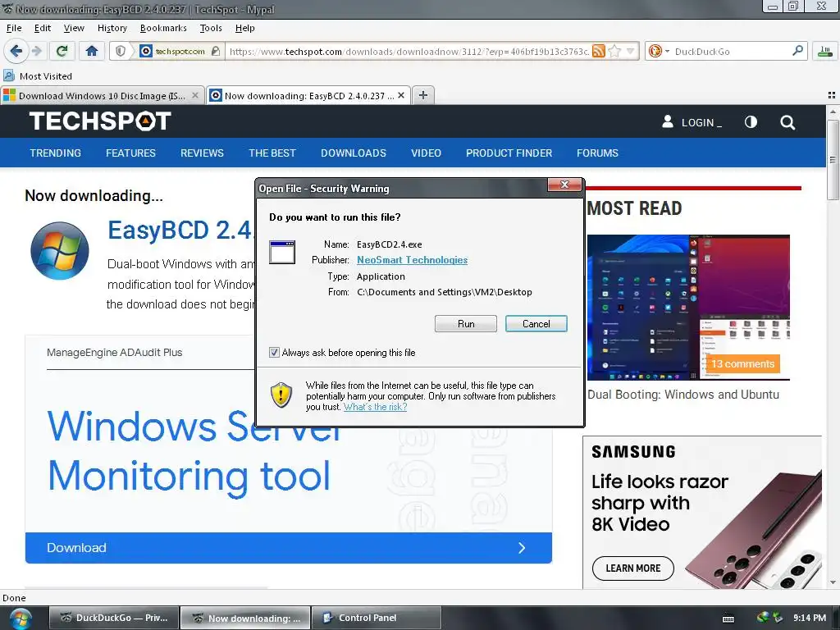Open the address bar history dropdown arrow

tap(631, 51)
